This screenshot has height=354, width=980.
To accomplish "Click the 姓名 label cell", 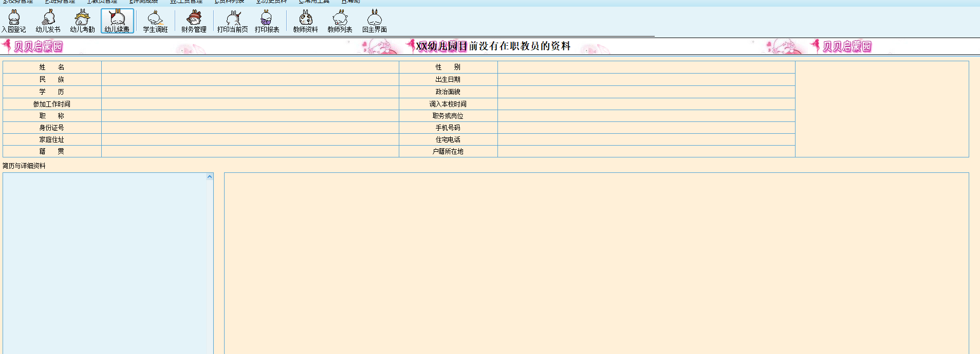I will click(52, 67).
